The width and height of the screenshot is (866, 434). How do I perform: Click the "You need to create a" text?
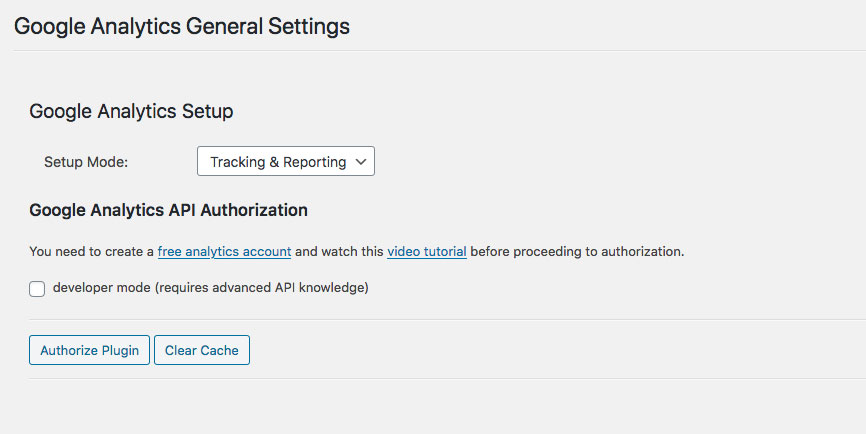pyautogui.click(x=91, y=251)
